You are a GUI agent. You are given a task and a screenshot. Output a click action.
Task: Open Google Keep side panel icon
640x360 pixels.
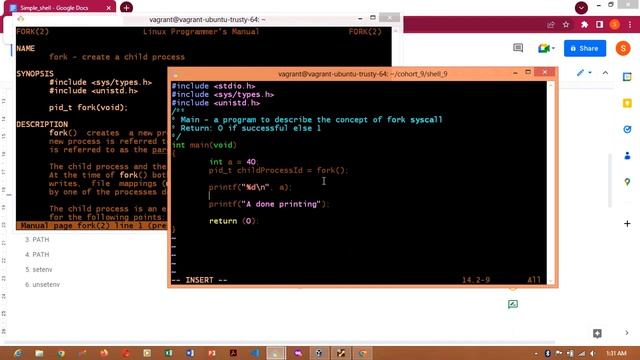[627, 103]
